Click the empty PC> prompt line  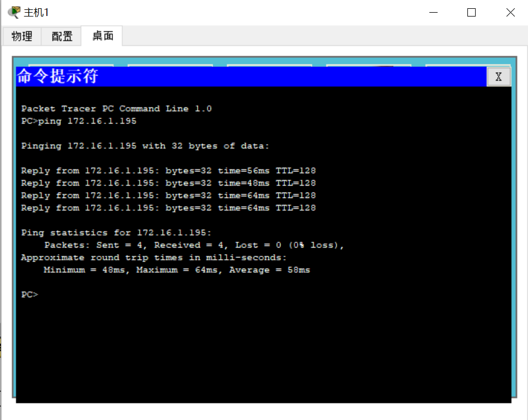coord(30,295)
